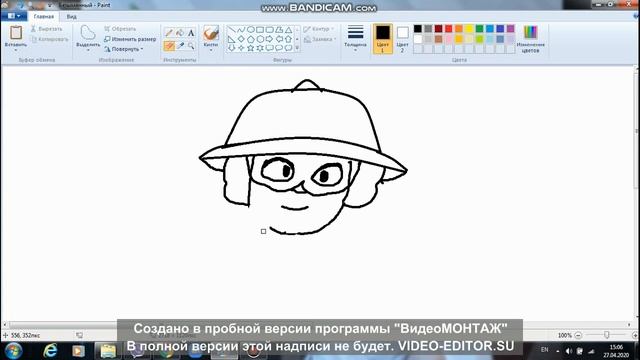Open the Windows Start button
640x360 pixels.
coord(13,351)
